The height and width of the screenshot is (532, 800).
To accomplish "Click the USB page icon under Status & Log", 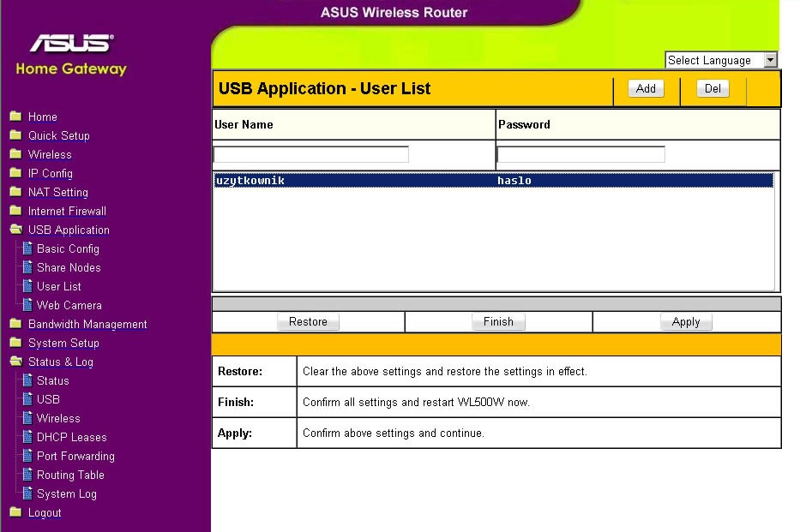I will pyautogui.click(x=27, y=399).
